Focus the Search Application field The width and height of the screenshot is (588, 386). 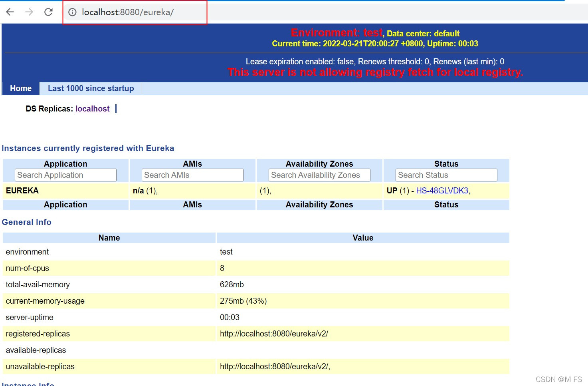coord(65,175)
